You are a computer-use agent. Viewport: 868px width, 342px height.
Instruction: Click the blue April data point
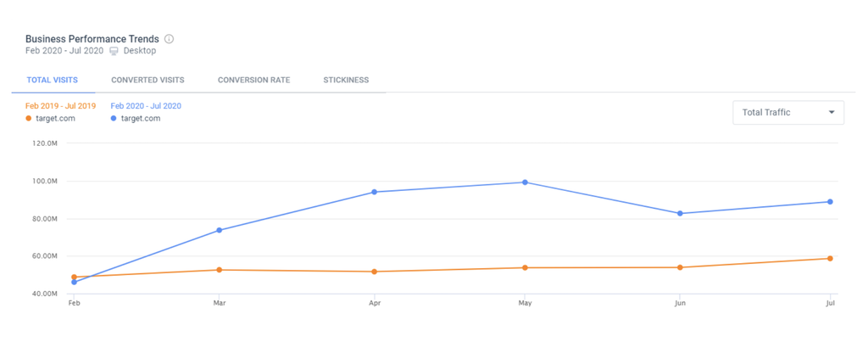coord(374,192)
